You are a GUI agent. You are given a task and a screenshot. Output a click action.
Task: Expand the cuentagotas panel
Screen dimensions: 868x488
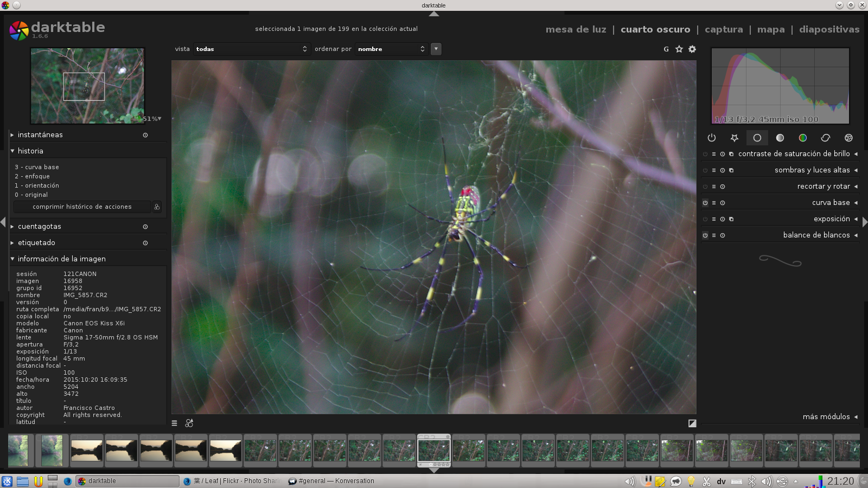tap(12, 227)
